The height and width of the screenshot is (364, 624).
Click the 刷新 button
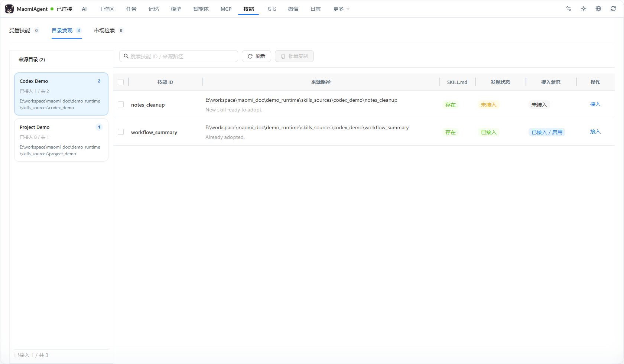coord(256,56)
